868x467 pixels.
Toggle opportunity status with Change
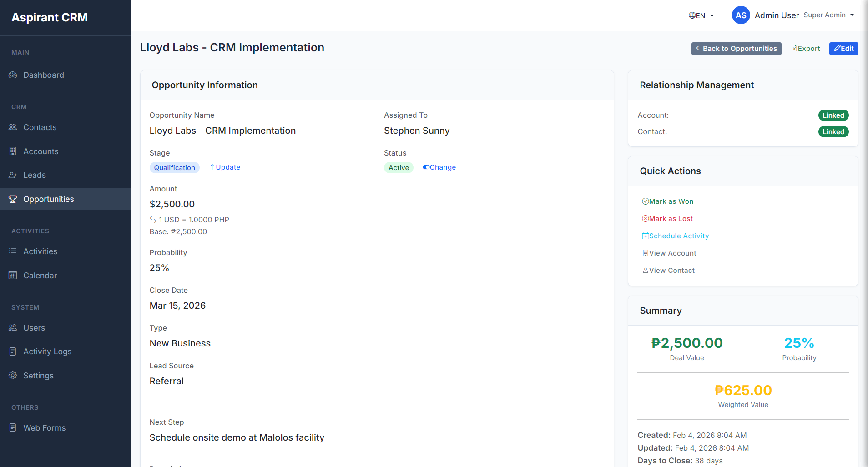pos(439,167)
